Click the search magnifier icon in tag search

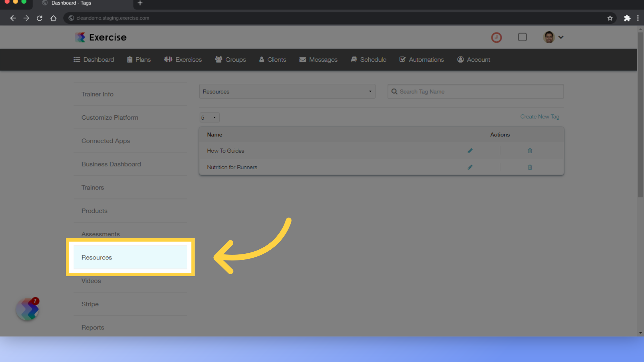394,91
